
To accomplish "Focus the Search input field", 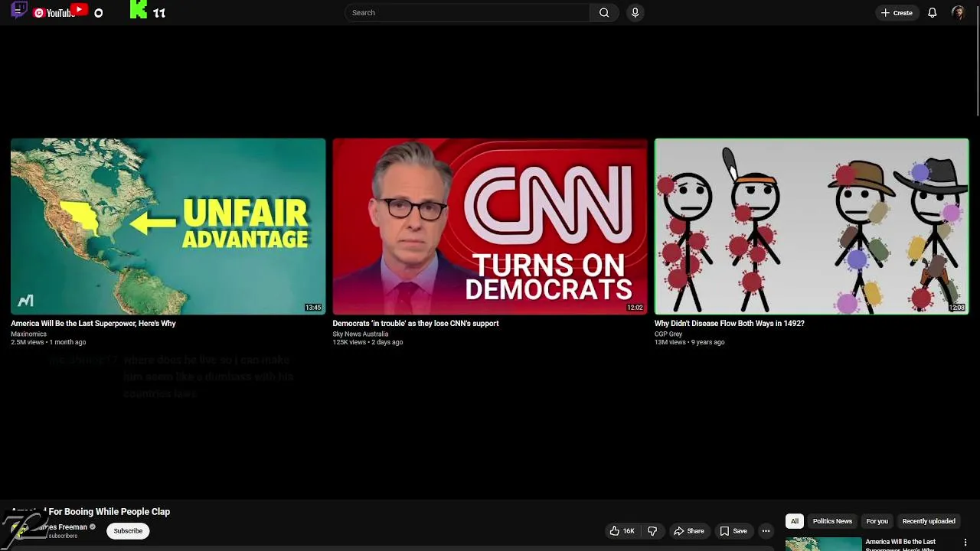I will (x=467, y=12).
